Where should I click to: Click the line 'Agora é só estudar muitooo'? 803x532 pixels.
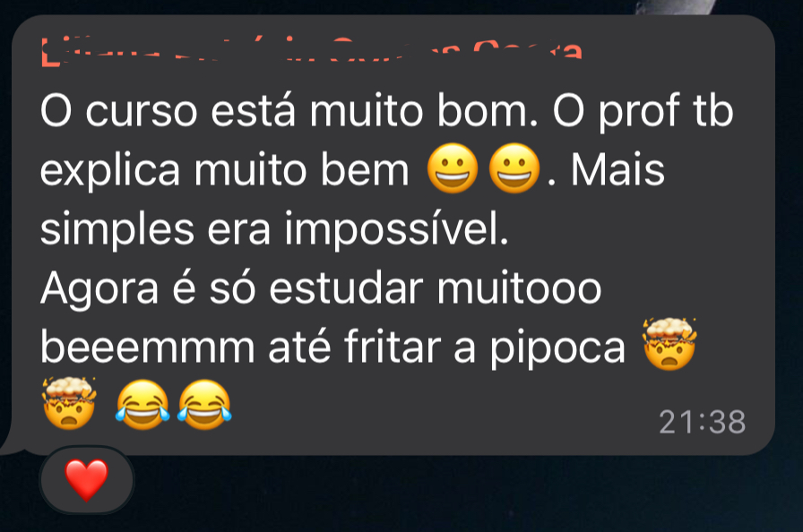(321, 289)
